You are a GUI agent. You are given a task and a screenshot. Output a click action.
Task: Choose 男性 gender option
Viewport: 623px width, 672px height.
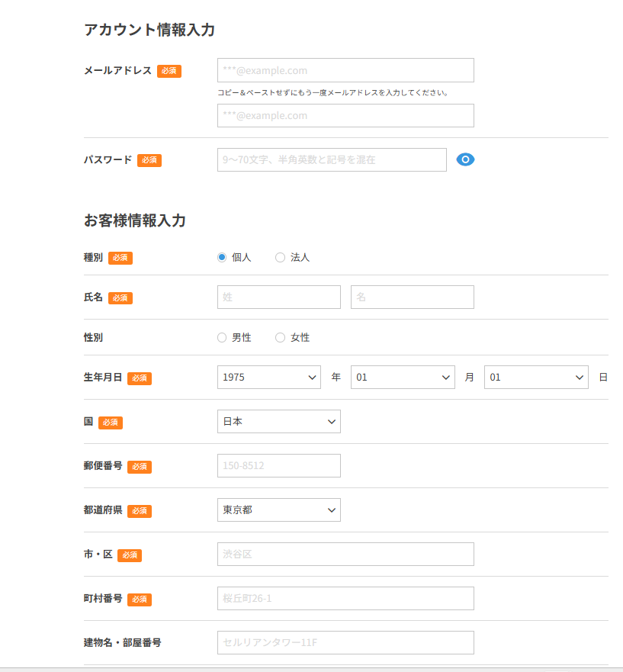pos(222,337)
